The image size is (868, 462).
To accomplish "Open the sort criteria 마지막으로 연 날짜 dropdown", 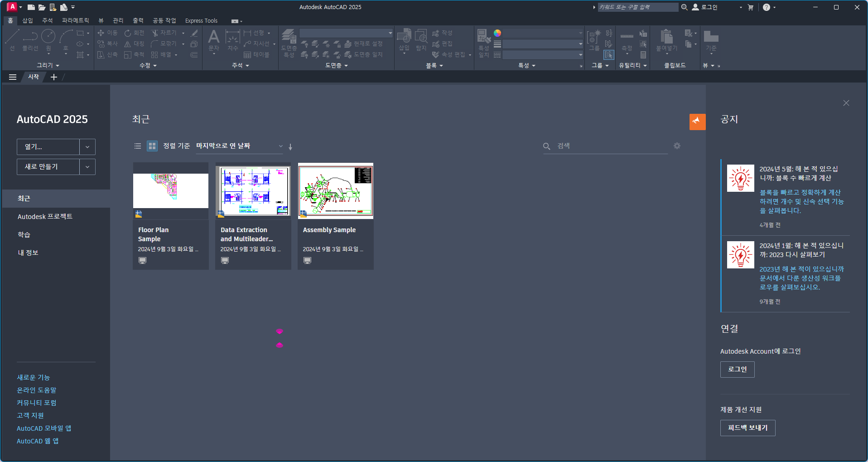I will (x=239, y=146).
